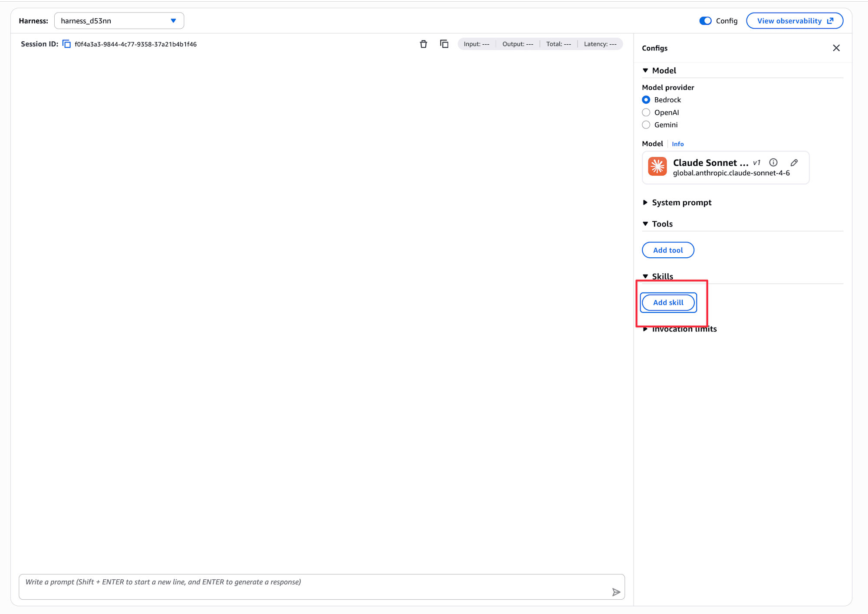Select the OpenAI model provider
Screen dimensions: 868x614
tap(646, 112)
